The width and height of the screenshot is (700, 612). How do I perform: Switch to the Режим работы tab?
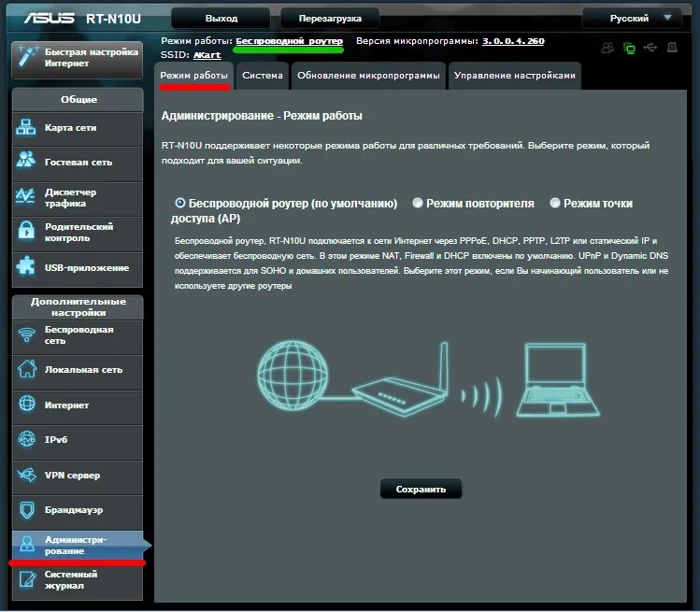click(x=193, y=76)
